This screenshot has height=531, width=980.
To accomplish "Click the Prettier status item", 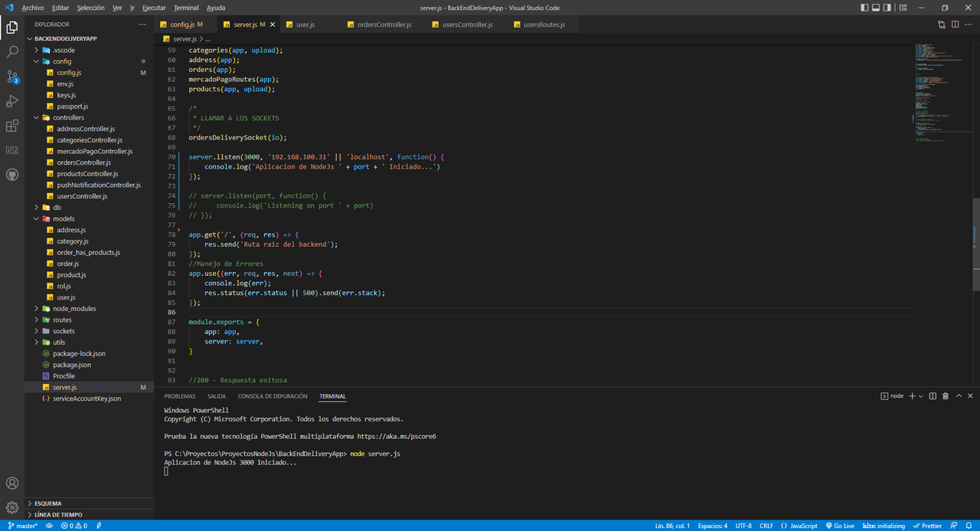I will 927,526.
